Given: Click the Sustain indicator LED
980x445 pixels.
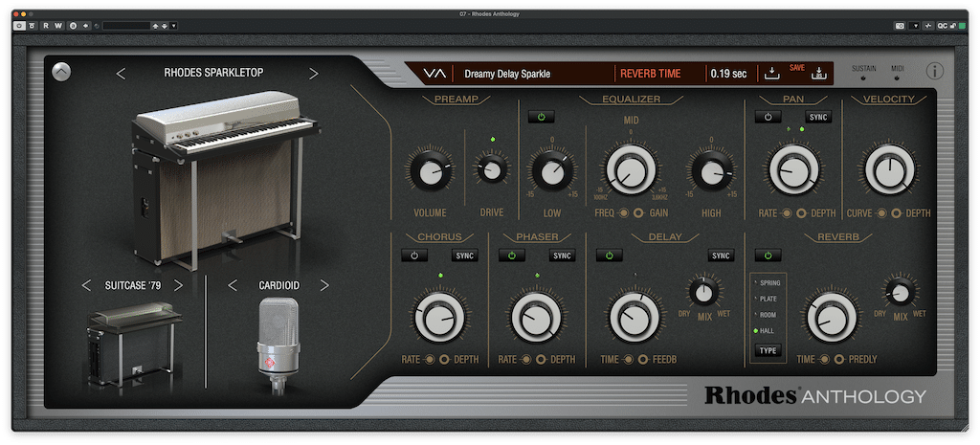Looking at the screenshot, I should pos(863,79).
